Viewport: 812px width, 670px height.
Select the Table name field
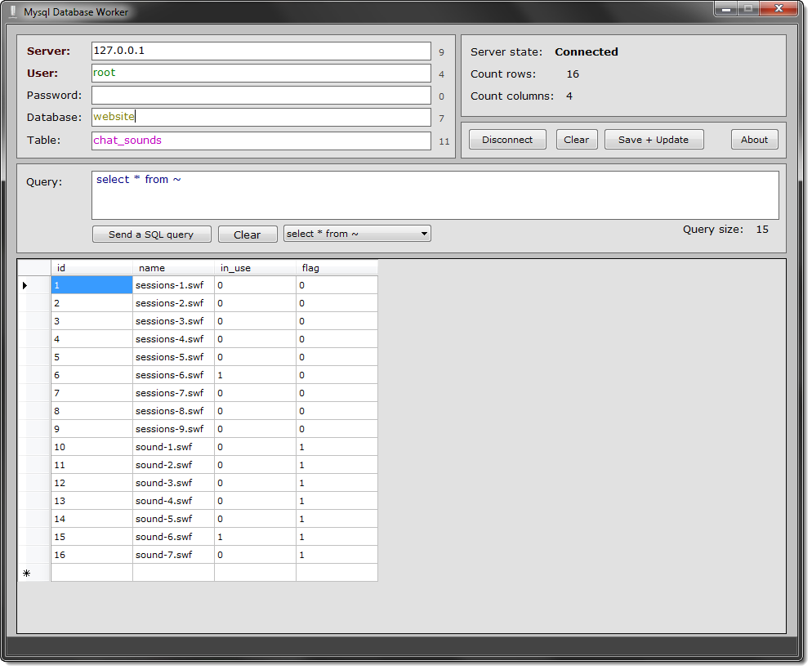coord(261,141)
